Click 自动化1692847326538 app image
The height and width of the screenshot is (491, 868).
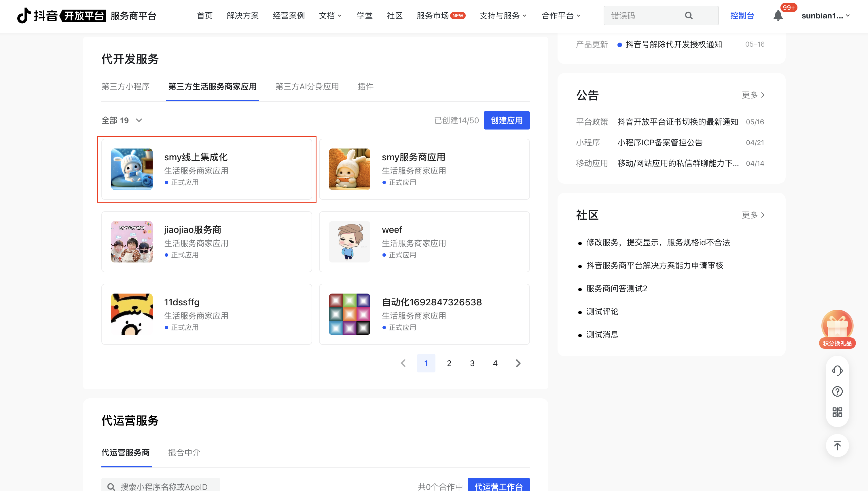click(x=350, y=314)
